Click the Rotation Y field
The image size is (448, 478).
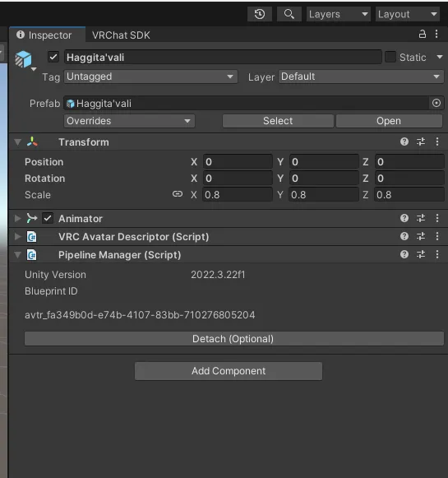coord(324,179)
